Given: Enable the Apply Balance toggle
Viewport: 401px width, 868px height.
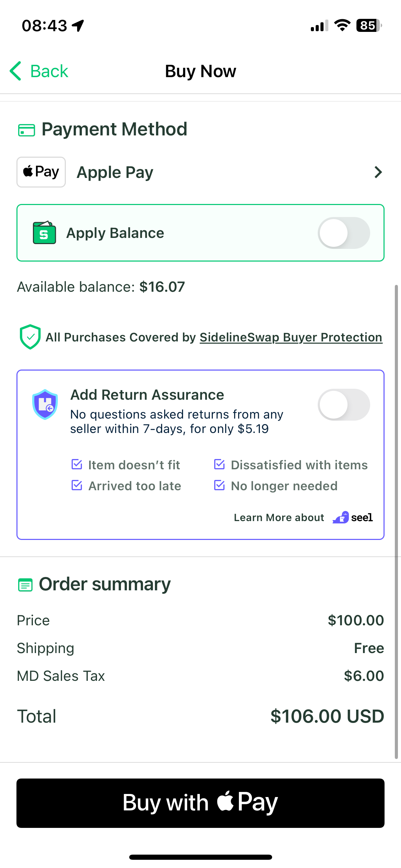Looking at the screenshot, I should click(344, 233).
